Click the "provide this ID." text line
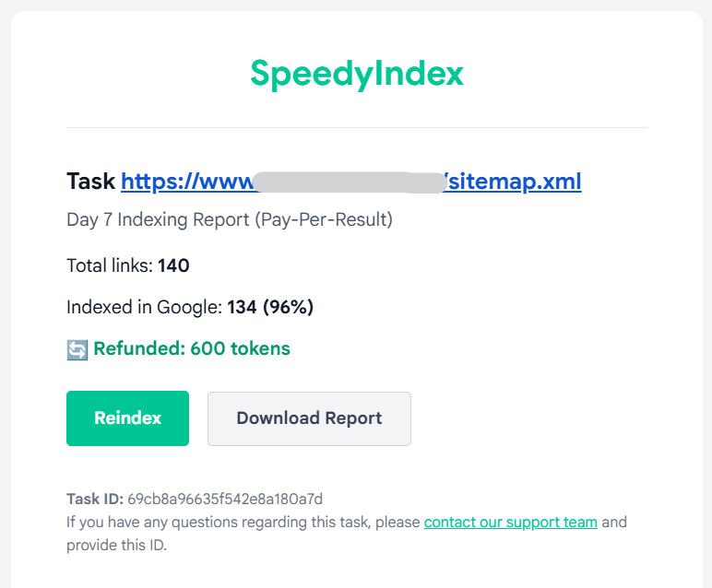712x588 pixels. pyautogui.click(x=116, y=545)
